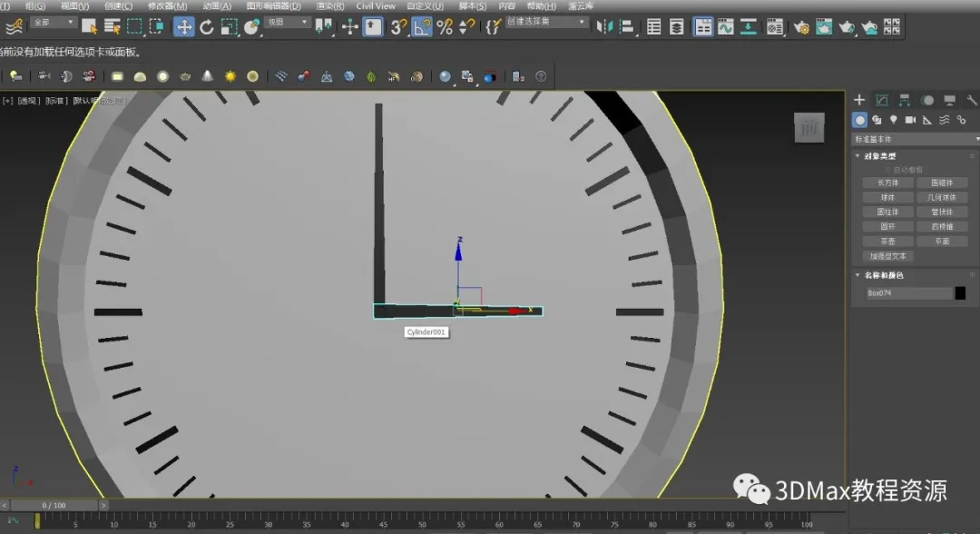Viewport: 980px width, 534px height.
Task: Collapse the 名称和颜色 rollout
Action: (884, 275)
